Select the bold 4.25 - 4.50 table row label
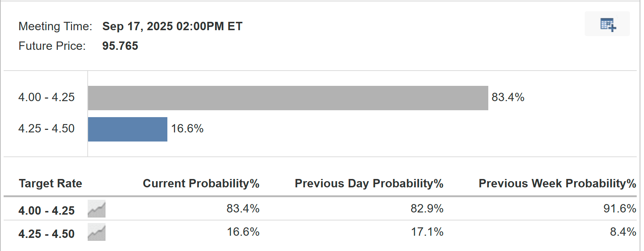 pos(46,234)
